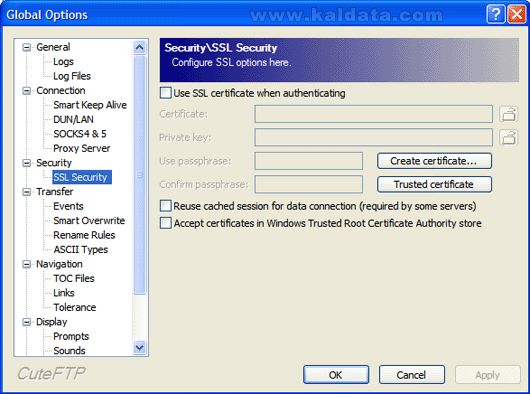Open SOCKS4 & 5 settings

pyautogui.click(x=80, y=134)
